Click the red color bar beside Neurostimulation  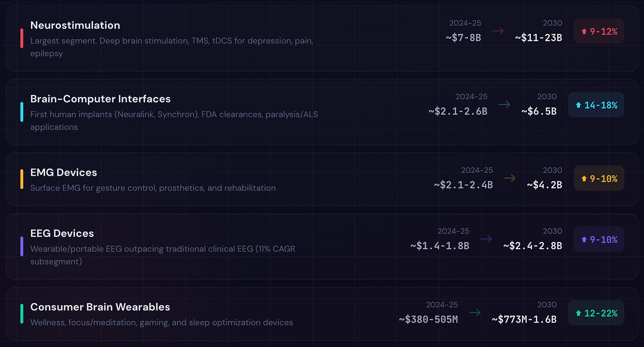[22, 38]
